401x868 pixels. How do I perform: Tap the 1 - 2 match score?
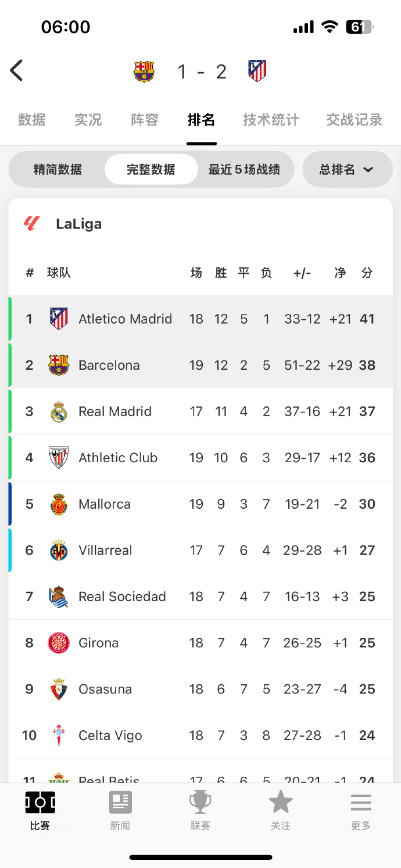point(202,72)
